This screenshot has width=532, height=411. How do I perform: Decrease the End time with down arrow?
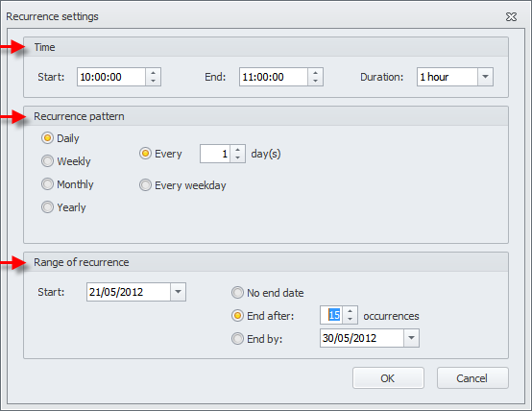[315, 81]
